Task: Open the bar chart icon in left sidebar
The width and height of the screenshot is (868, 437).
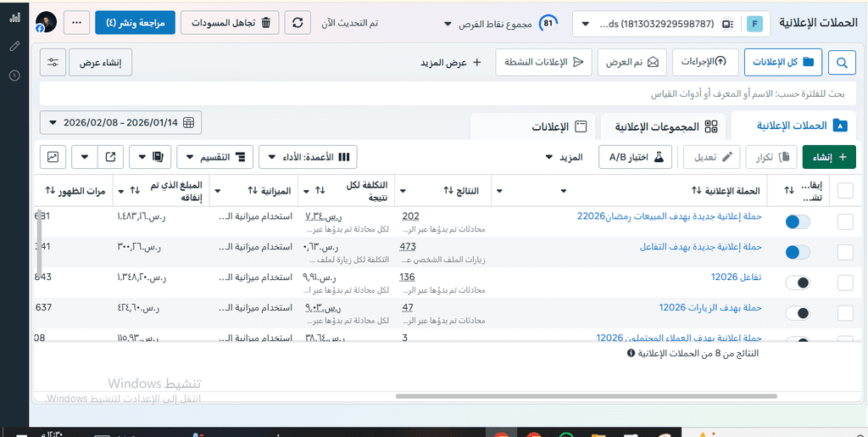Action: [14, 17]
